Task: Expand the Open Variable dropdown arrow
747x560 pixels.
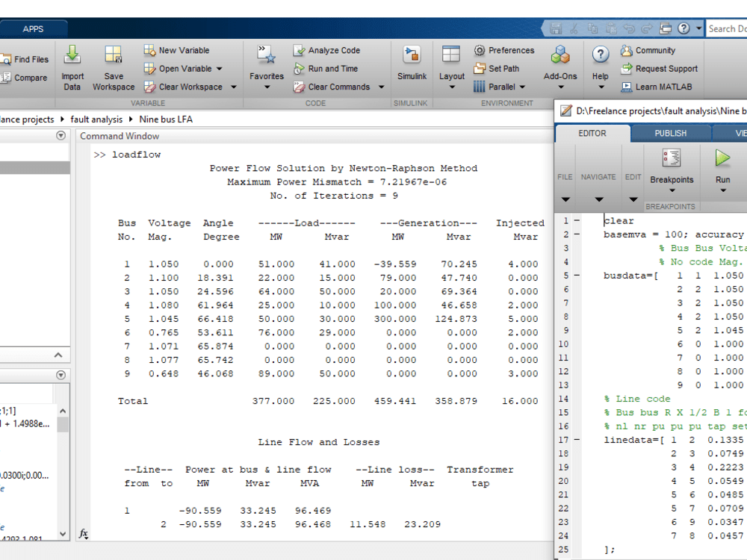Action: tap(219, 69)
